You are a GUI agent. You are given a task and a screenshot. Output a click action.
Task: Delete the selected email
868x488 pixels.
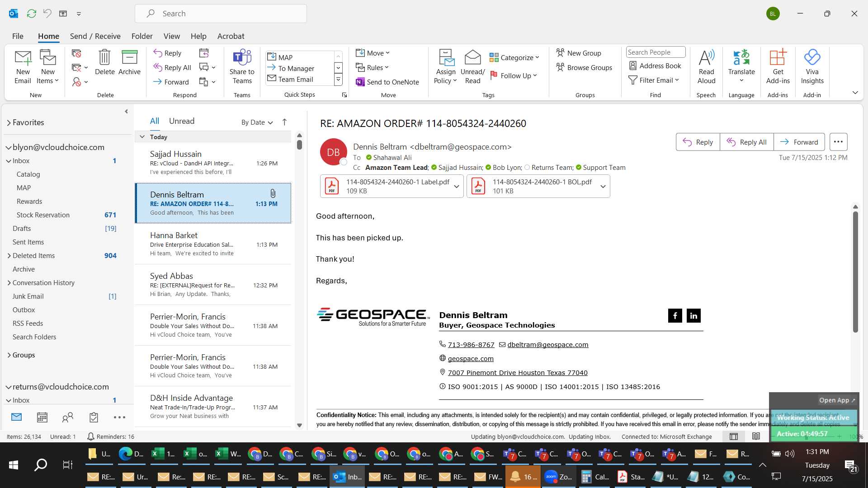[104, 62]
